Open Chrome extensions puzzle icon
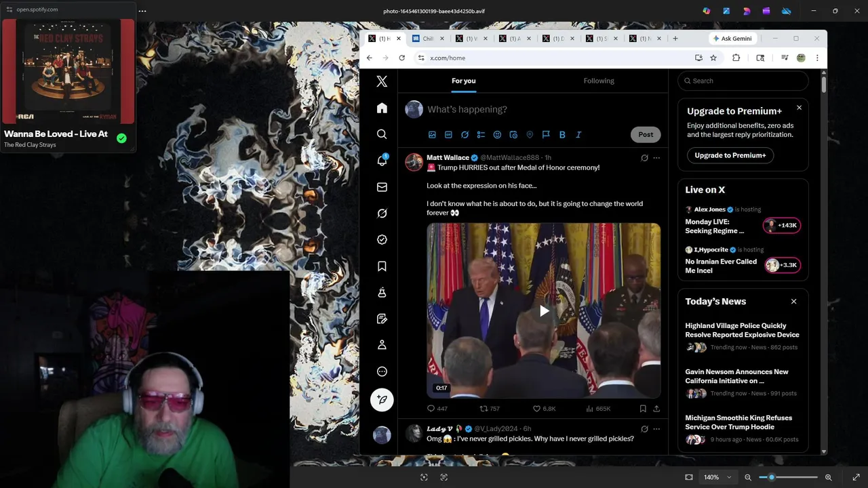 736,58
